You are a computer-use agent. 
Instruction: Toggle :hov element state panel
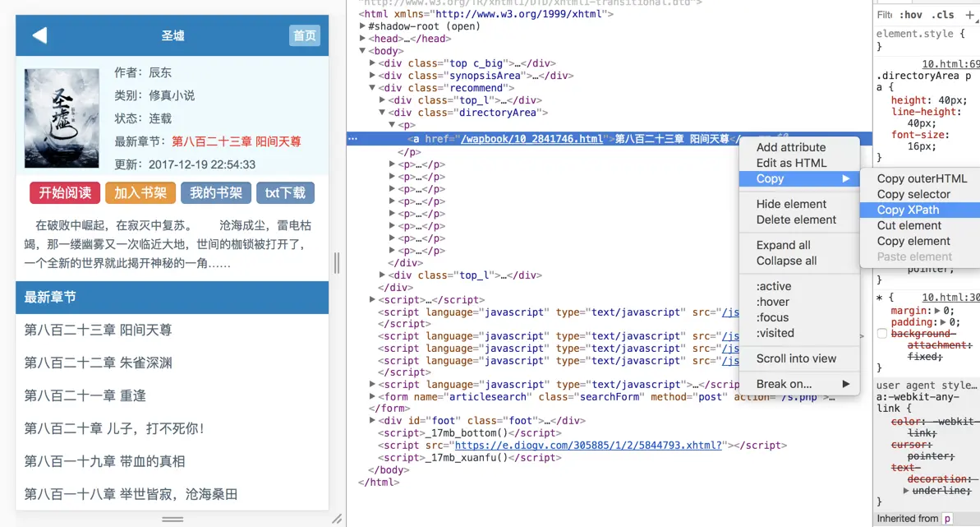pos(911,15)
